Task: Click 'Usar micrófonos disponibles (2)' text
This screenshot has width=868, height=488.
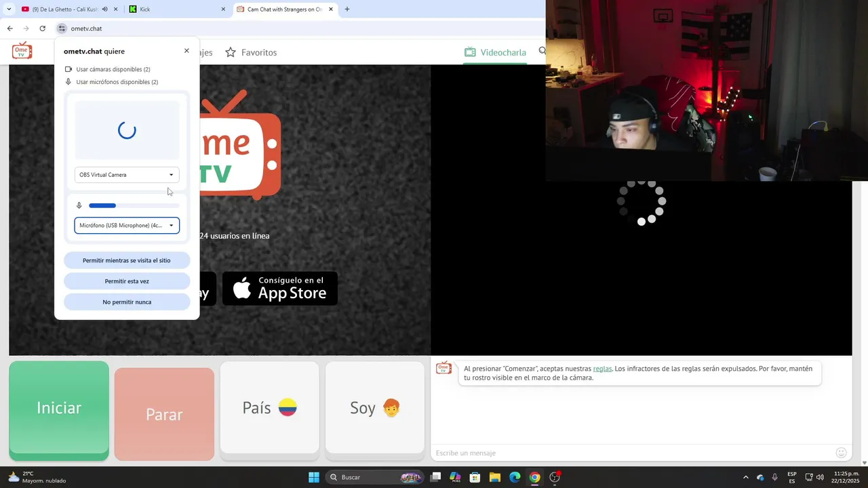Action: 117,82
